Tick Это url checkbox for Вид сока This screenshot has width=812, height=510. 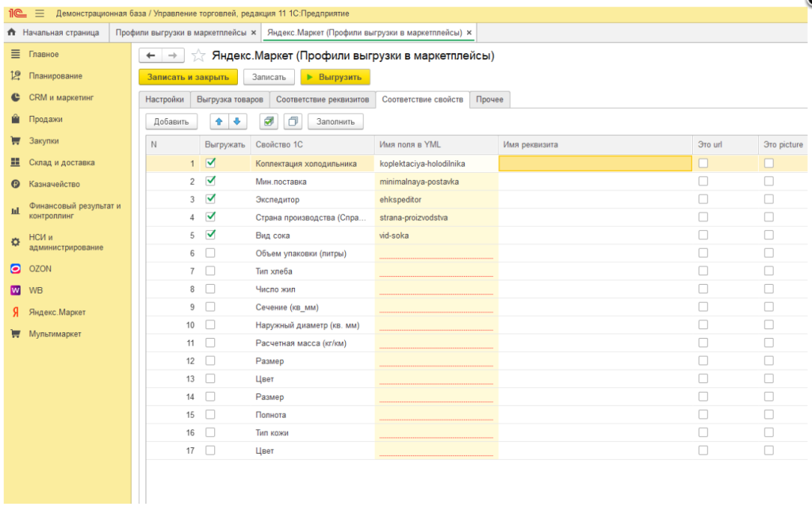703,236
